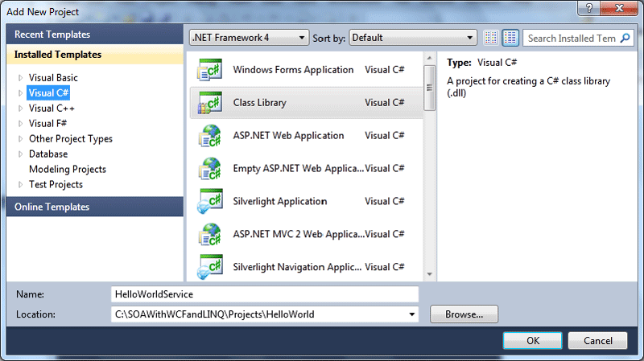Expand the Visual C++ node
The height and width of the screenshot is (361, 644).
tap(20, 109)
